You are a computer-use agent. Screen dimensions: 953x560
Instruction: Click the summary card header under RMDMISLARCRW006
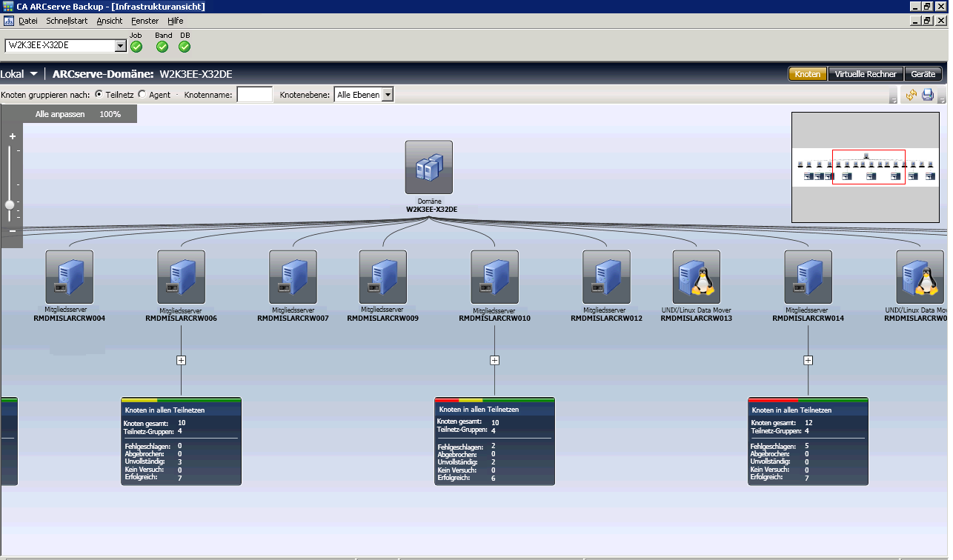point(182,409)
